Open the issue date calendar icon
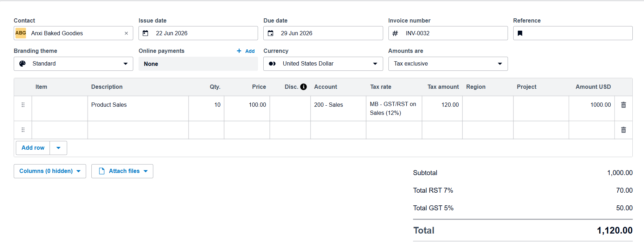Screen dimensions: 644x242 (146, 33)
